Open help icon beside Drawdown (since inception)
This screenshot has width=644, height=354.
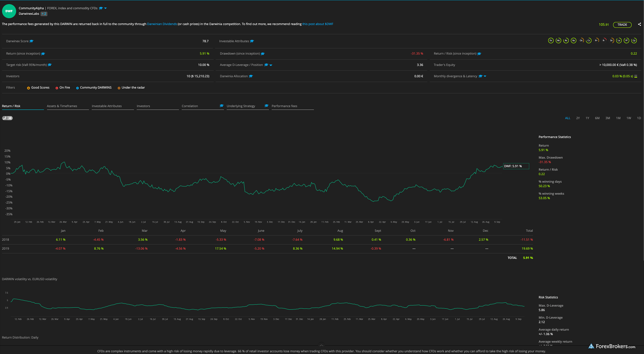point(263,54)
